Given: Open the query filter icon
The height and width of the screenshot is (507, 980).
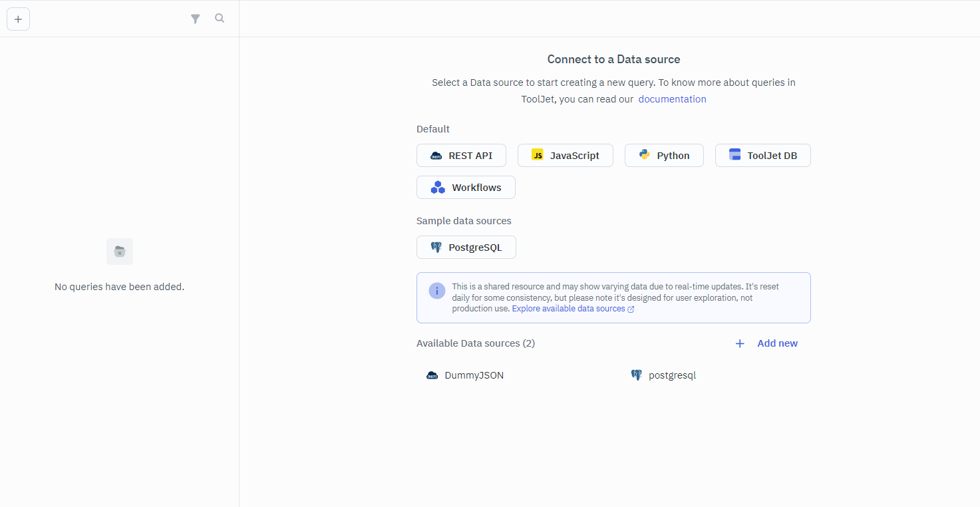Looking at the screenshot, I should (195, 19).
